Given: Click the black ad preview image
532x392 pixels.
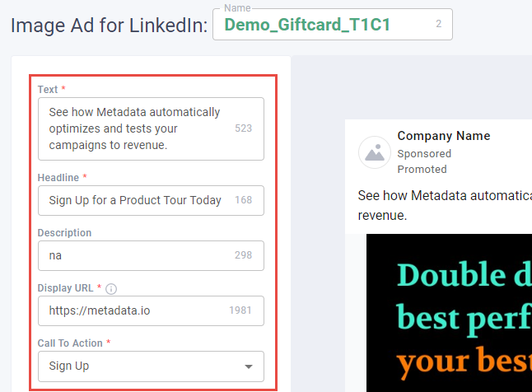Looking at the screenshot, I should pos(449,313).
